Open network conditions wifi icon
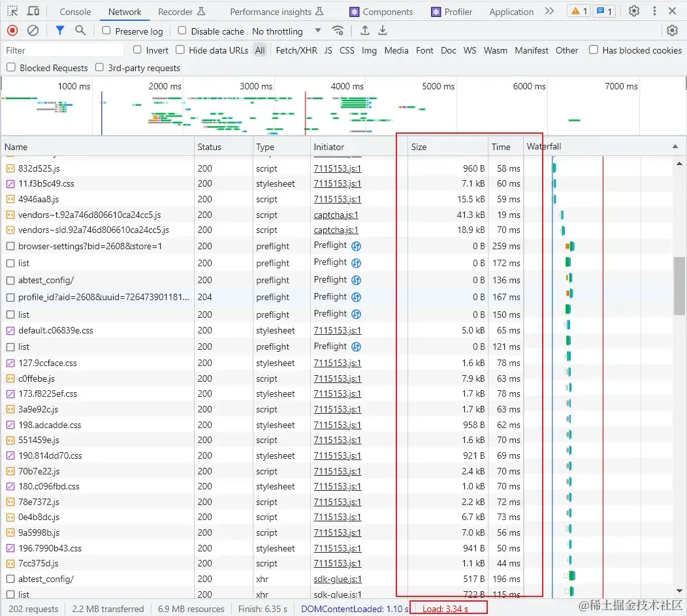687x616 pixels. click(x=338, y=30)
